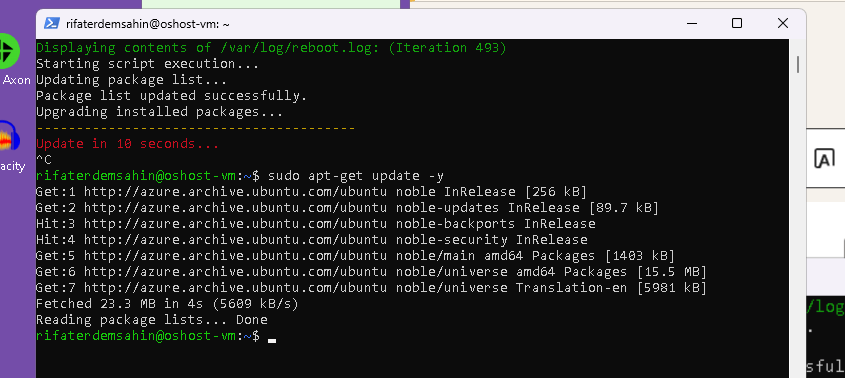Click 'Fetched 23.3 MB in 4s' line
The height and width of the screenshot is (378, 845).
coord(167,304)
